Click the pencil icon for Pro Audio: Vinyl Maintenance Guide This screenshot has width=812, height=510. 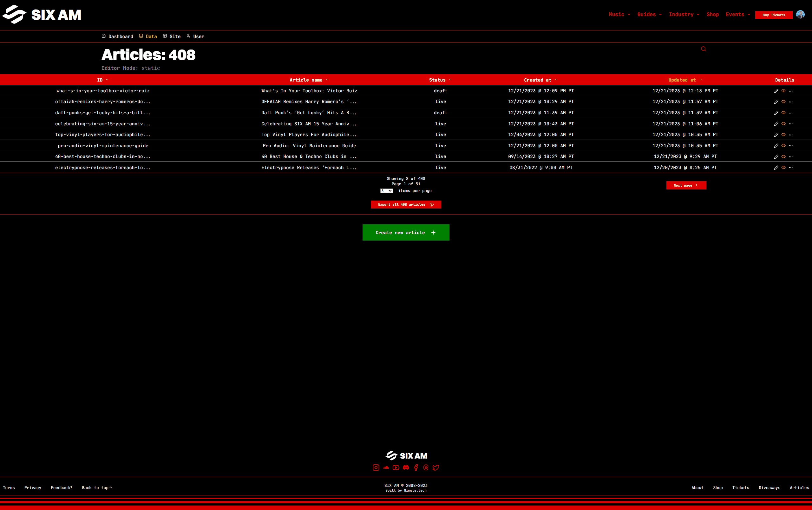point(776,146)
